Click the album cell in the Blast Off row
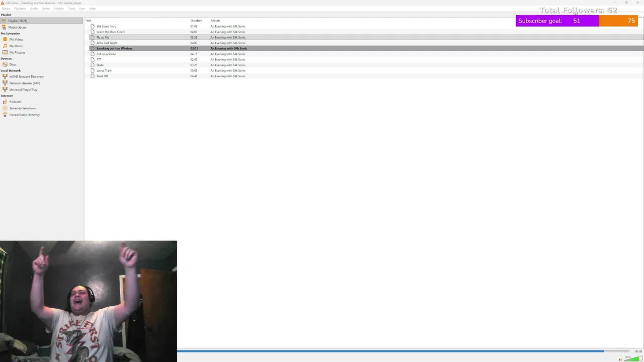The image size is (644, 362). coord(228,76)
